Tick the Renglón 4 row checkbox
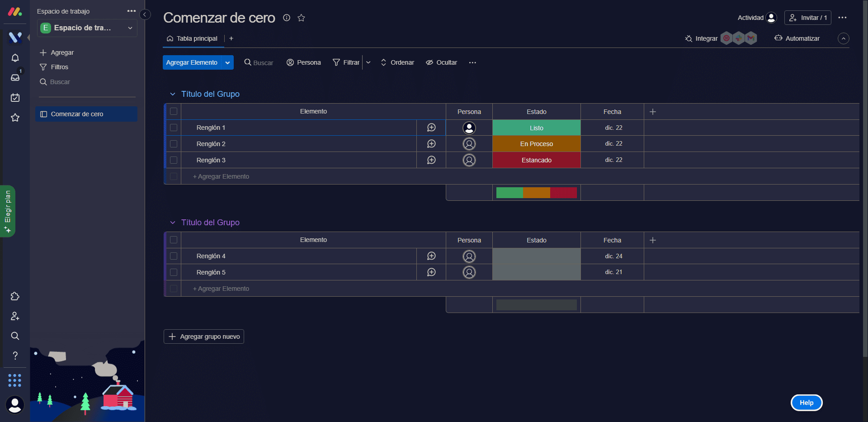This screenshot has width=868, height=422. tap(174, 256)
